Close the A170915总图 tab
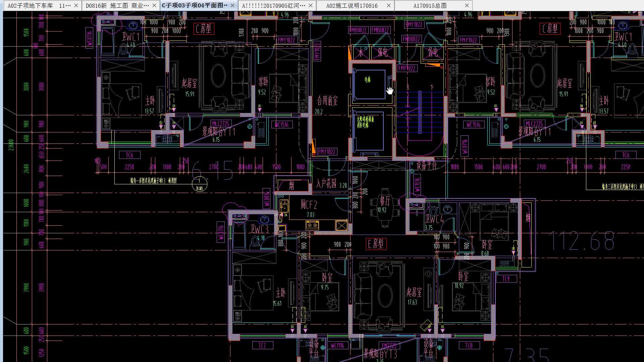 [467, 5]
